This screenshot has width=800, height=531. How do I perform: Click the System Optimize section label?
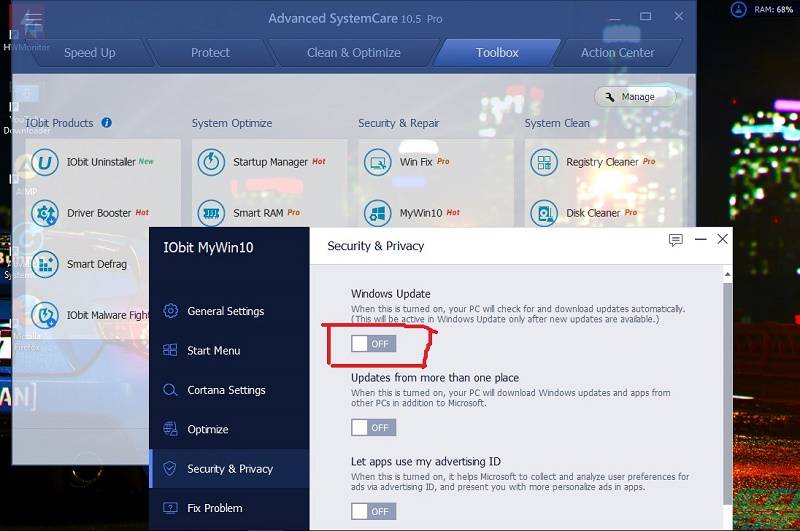[232, 123]
